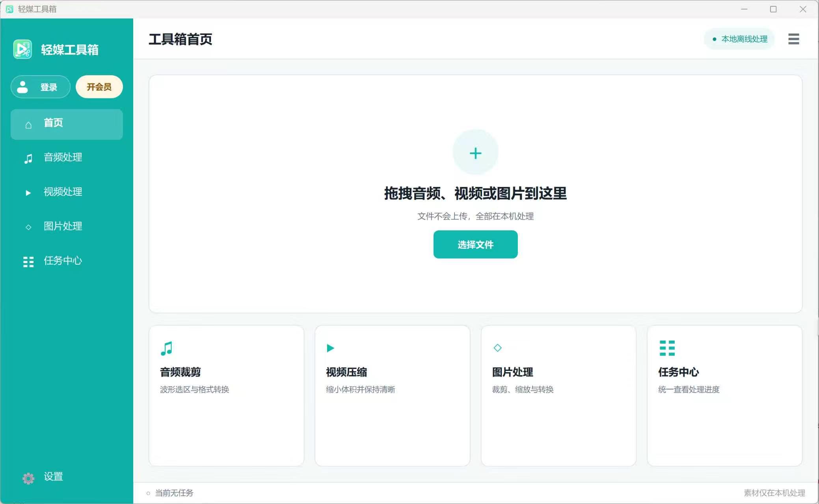The image size is (819, 504).
Task: Open the 音频裁剪 card title
Action: point(181,372)
